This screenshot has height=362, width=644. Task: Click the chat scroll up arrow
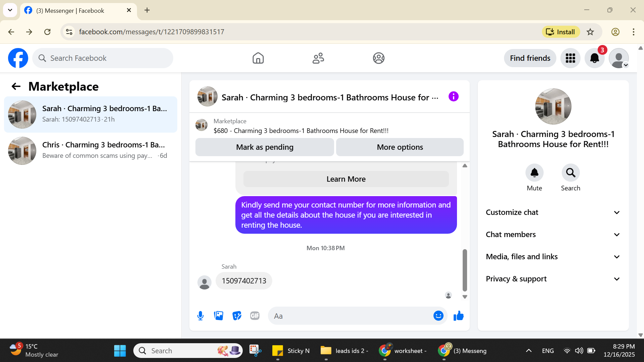click(x=465, y=166)
